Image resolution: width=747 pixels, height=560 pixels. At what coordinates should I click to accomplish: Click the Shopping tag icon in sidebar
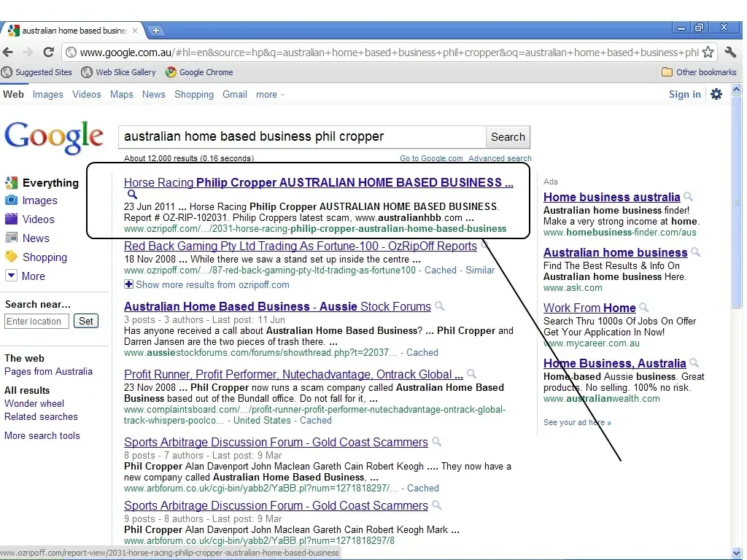[11, 257]
